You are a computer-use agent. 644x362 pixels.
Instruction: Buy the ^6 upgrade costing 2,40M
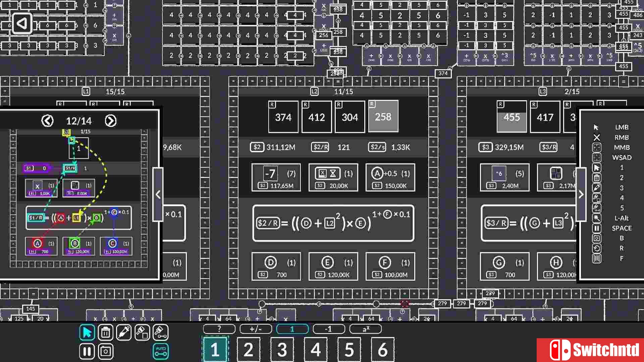[x=504, y=178]
